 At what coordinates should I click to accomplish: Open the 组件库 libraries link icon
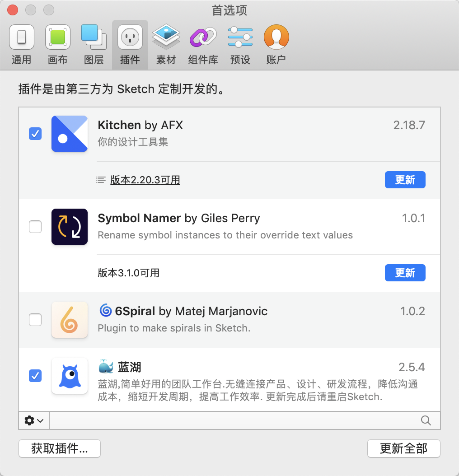(x=203, y=37)
